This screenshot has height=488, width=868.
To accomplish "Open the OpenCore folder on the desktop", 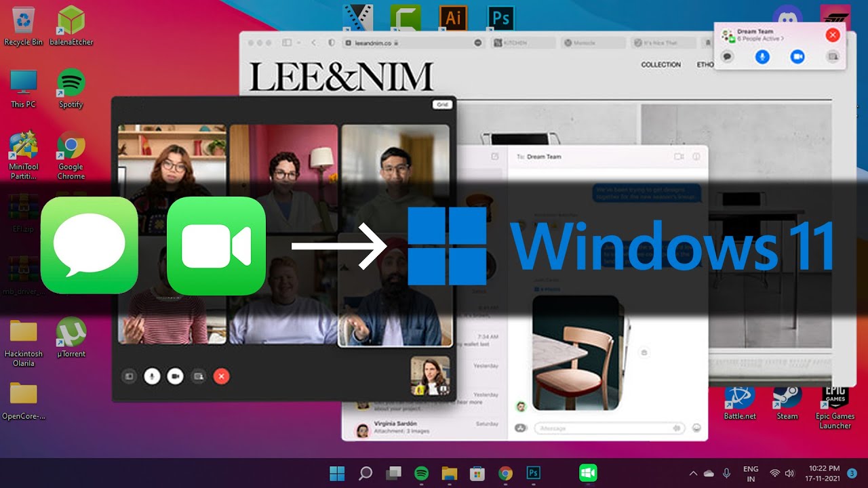I will (x=23, y=401).
